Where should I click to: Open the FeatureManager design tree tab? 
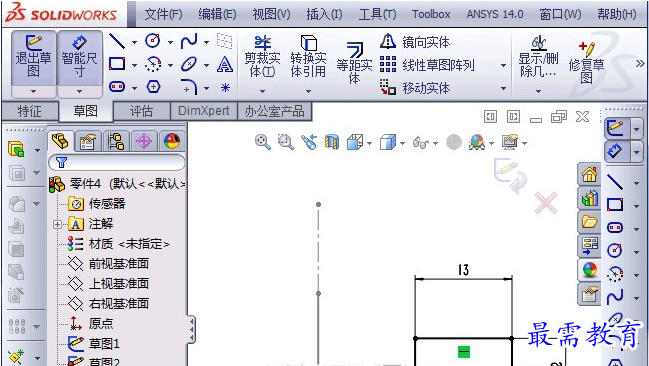click(x=60, y=141)
